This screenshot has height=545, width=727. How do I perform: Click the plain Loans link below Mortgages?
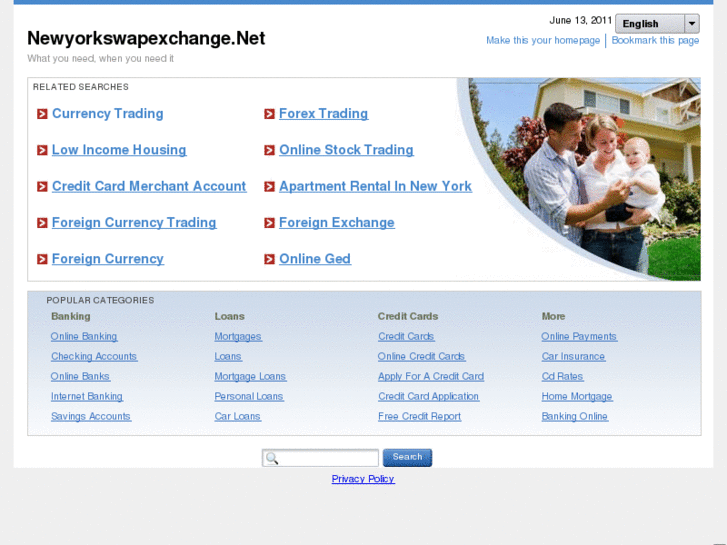click(228, 357)
